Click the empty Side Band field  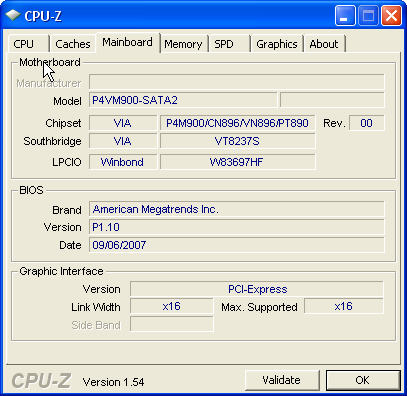point(171,324)
